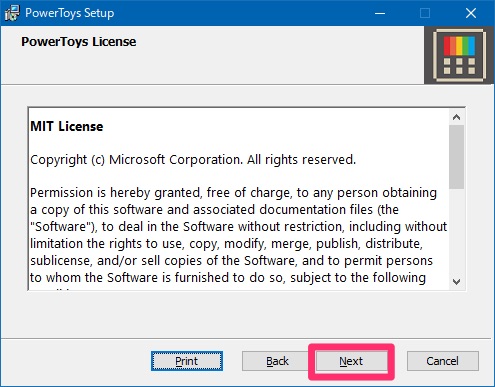Click the line starting "sublicense, and/or sell copies"
This screenshot has width=495, height=387.
click(x=231, y=261)
